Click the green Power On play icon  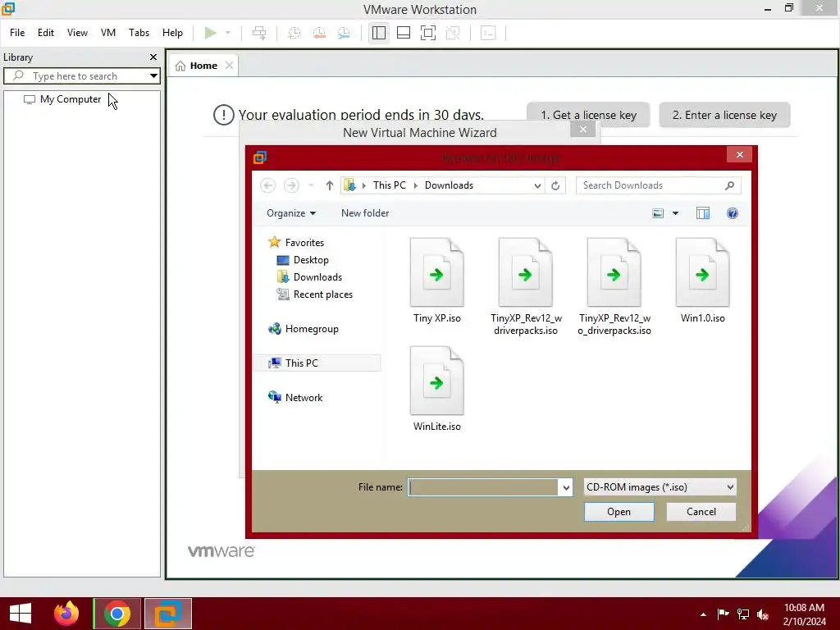pyautogui.click(x=211, y=33)
